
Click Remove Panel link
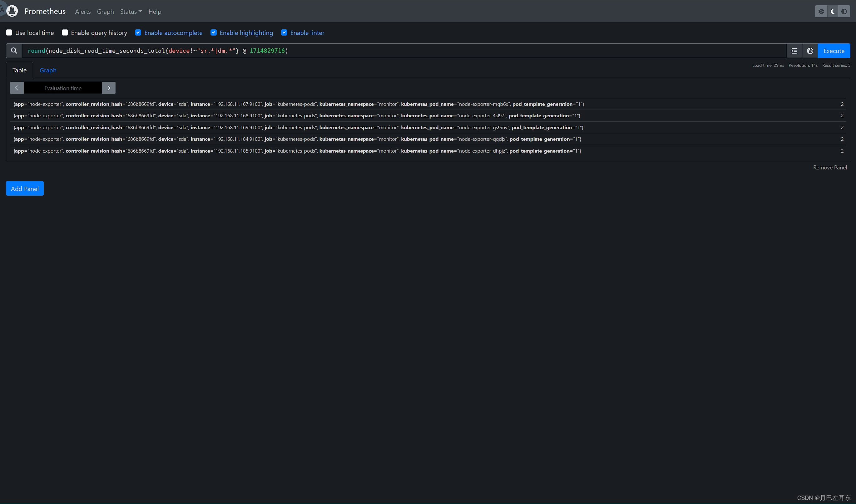(830, 168)
